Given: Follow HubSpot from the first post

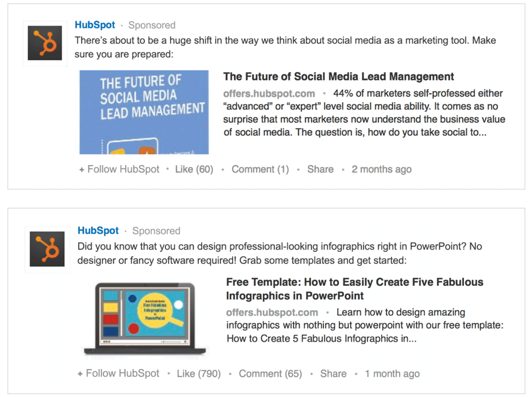Looking at the screenshot, I should (x=120, y=169).
